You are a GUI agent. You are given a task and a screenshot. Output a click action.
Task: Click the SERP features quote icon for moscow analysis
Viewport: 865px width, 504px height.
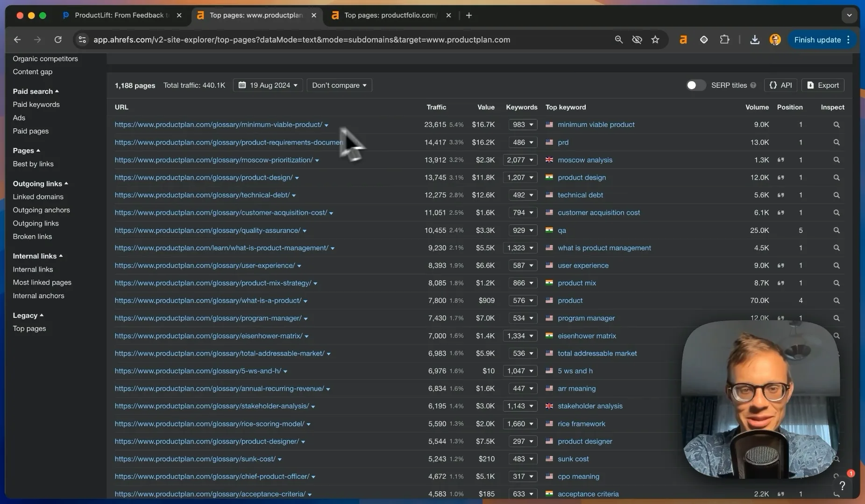click(x=780, y=160)
